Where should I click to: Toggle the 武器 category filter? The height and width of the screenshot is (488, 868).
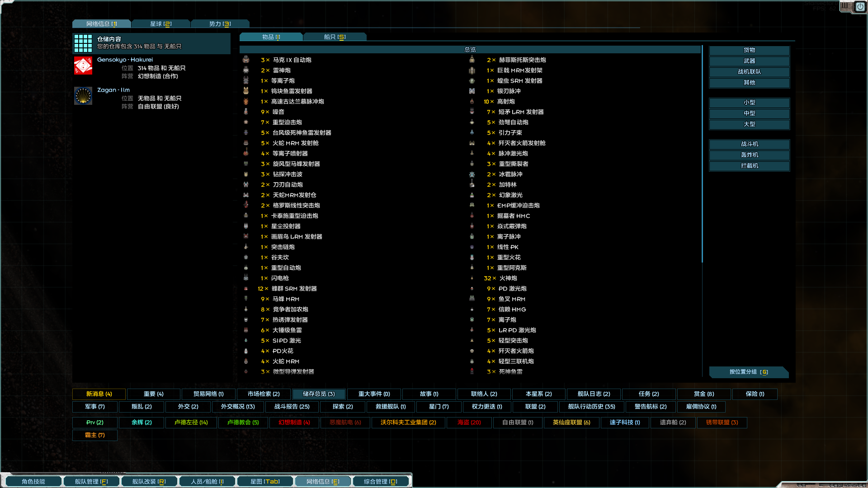749,61
